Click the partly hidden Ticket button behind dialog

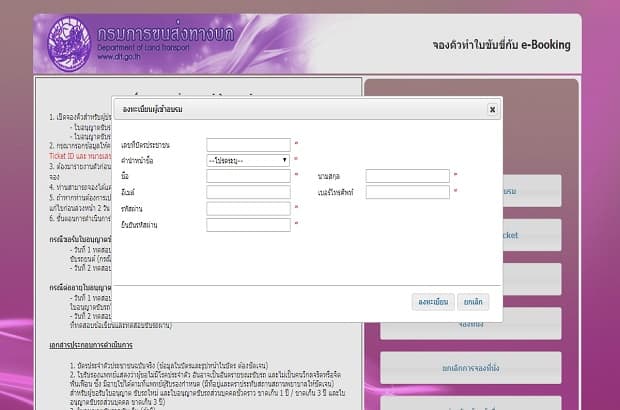coord(532,235)
